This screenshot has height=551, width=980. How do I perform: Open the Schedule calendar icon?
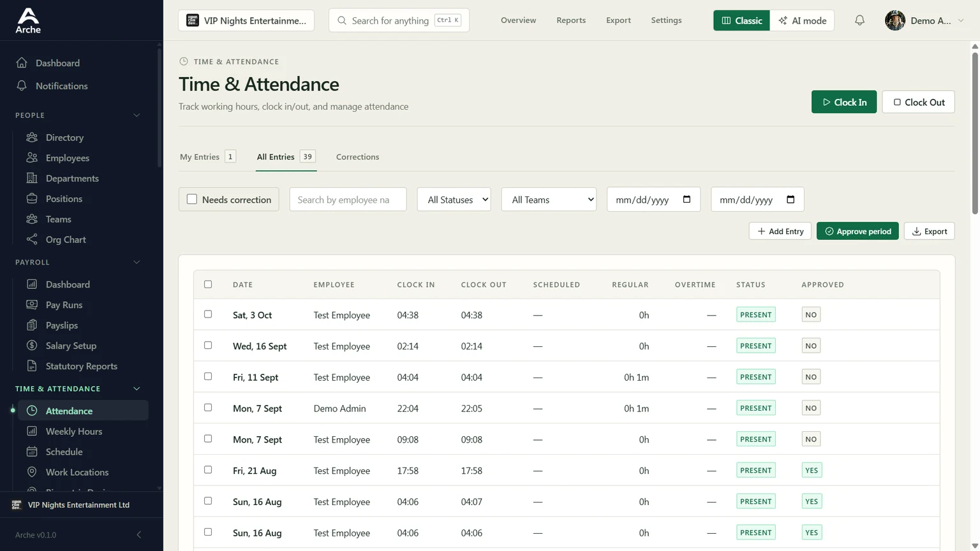[x=32, y=452]
